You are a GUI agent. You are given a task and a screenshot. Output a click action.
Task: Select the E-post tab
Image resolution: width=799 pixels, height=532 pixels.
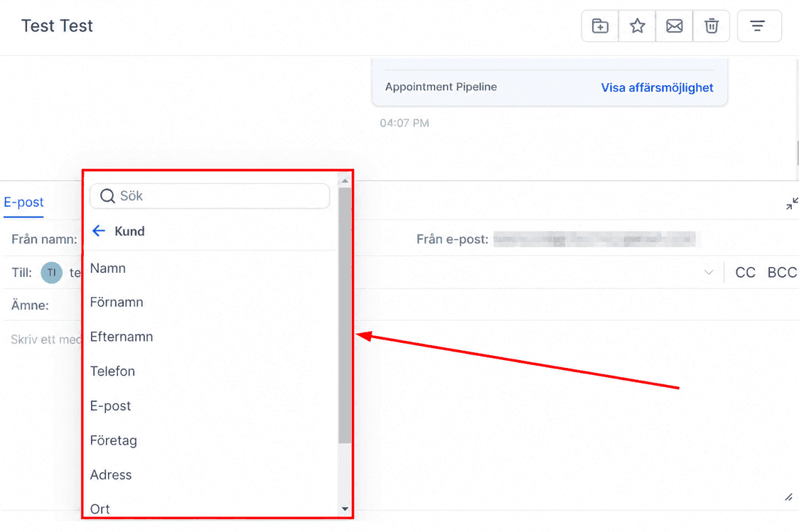pos(23,202)
